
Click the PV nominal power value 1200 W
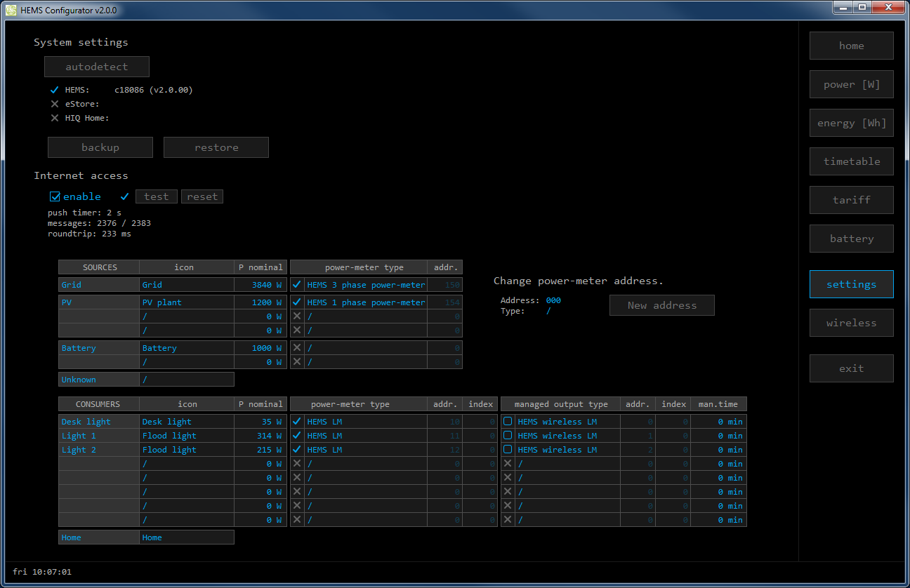[261, 302]
